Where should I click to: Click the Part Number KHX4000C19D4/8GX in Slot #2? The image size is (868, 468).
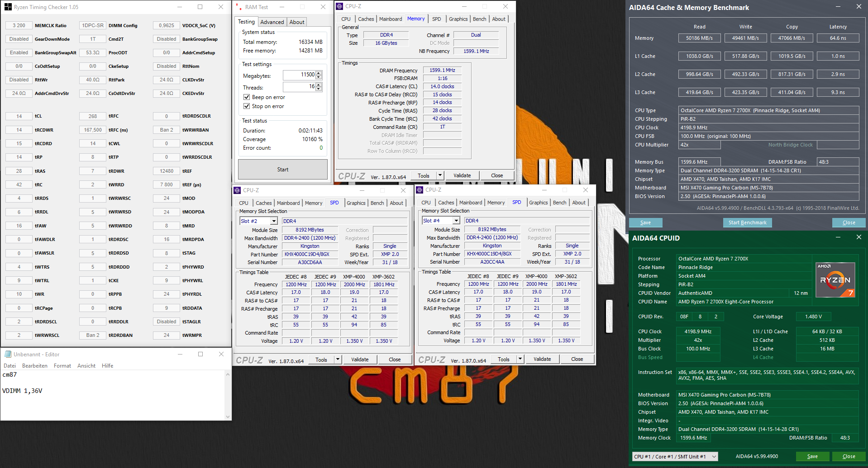coord(310,254)
